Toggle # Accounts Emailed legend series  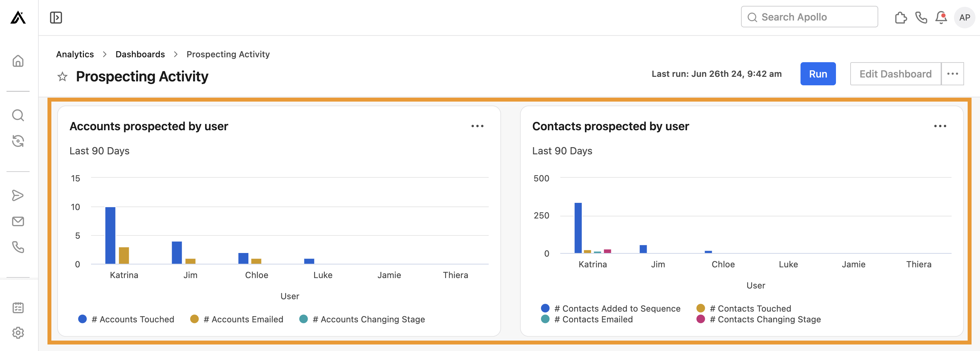237,319
